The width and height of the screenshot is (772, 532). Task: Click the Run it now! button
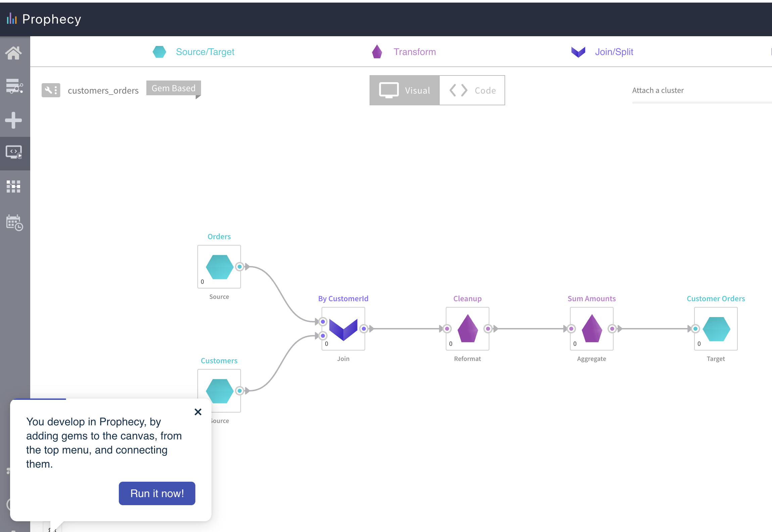click(157, 493)
